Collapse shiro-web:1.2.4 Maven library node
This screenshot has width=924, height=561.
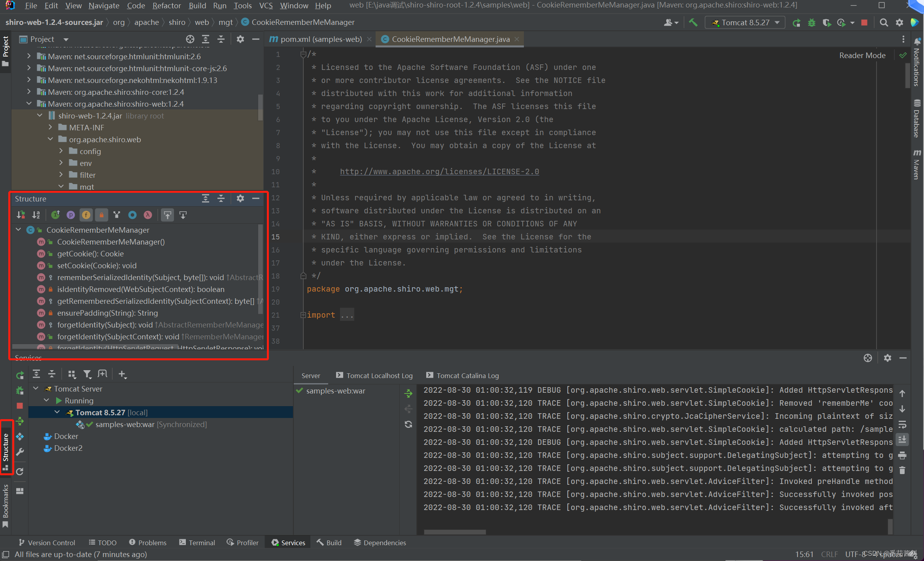(x=29, y=104)
